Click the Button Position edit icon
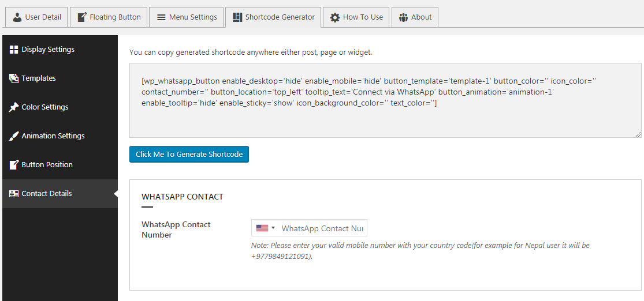 (14, 165)
